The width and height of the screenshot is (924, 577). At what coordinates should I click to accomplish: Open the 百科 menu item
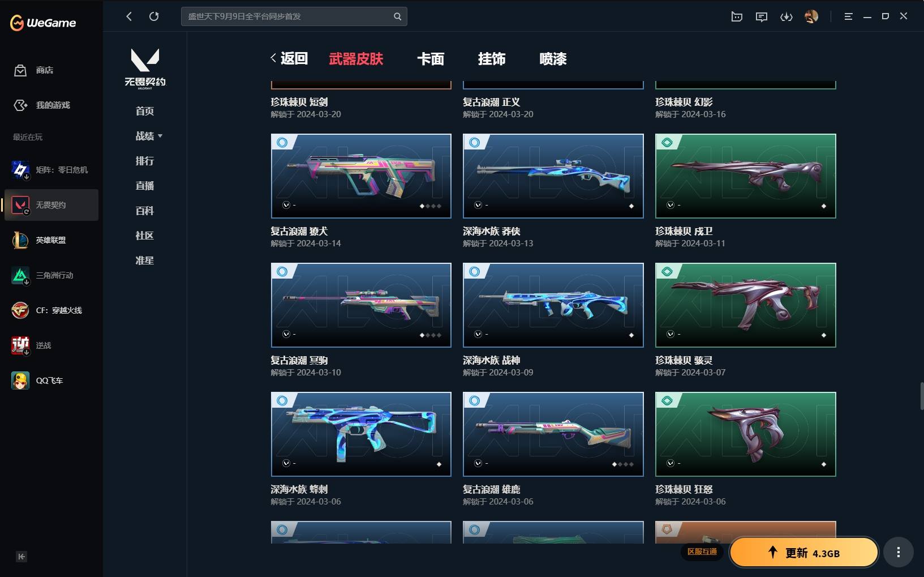[x=145, y=211]
